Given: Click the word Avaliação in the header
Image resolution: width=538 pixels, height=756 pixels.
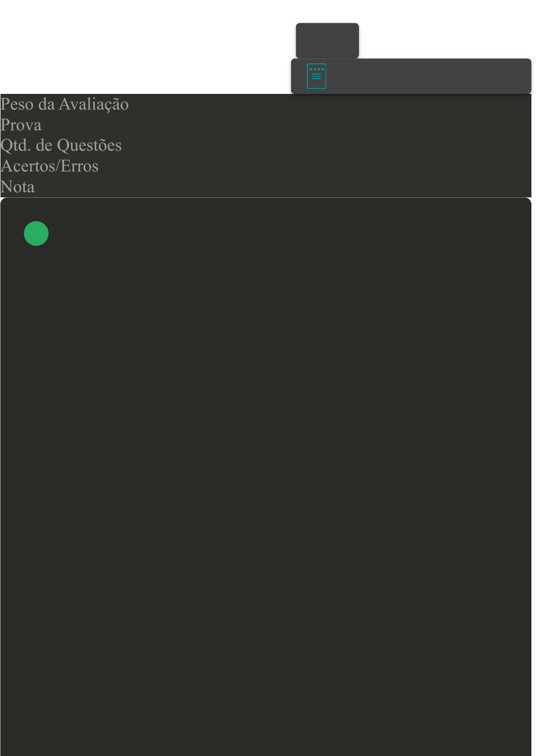Looking at the screenshot, I should pyautogui.click(x=94, y=104).
